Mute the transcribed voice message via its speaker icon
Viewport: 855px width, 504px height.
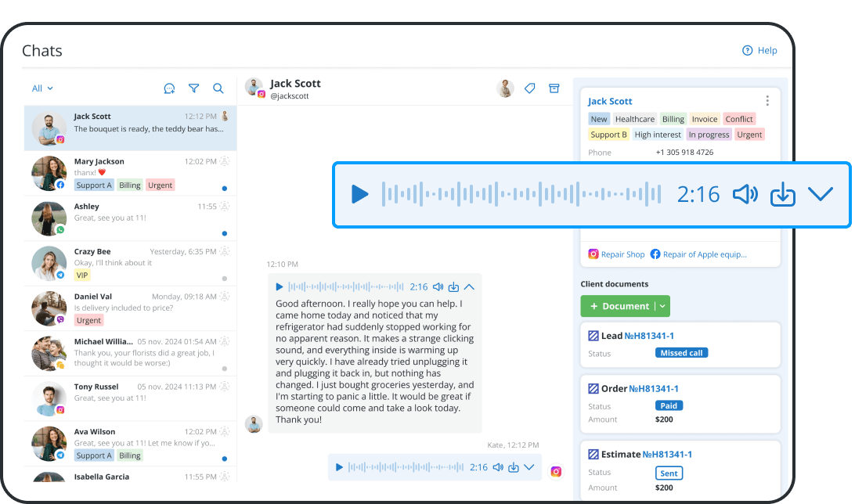438,286
